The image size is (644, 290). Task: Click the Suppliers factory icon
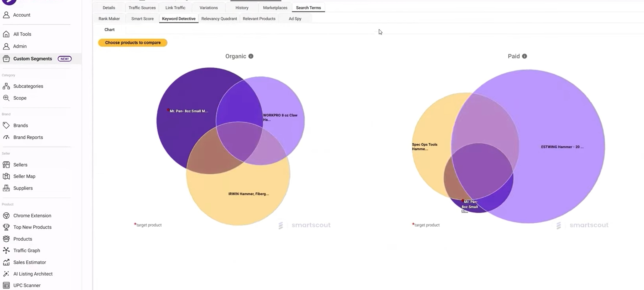coord(6,188)
